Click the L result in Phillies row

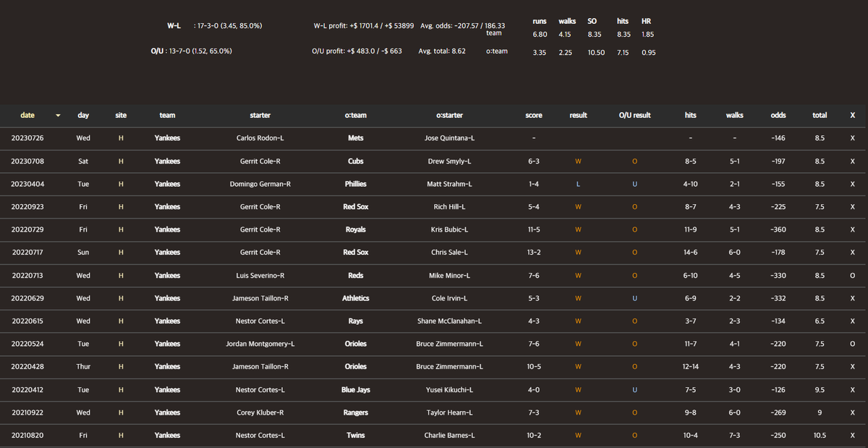578,184
